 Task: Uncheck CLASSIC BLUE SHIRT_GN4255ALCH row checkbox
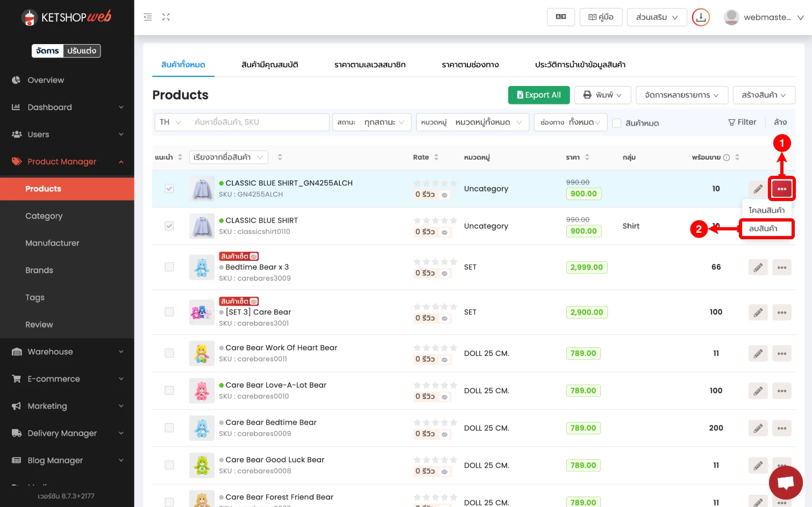169,189
